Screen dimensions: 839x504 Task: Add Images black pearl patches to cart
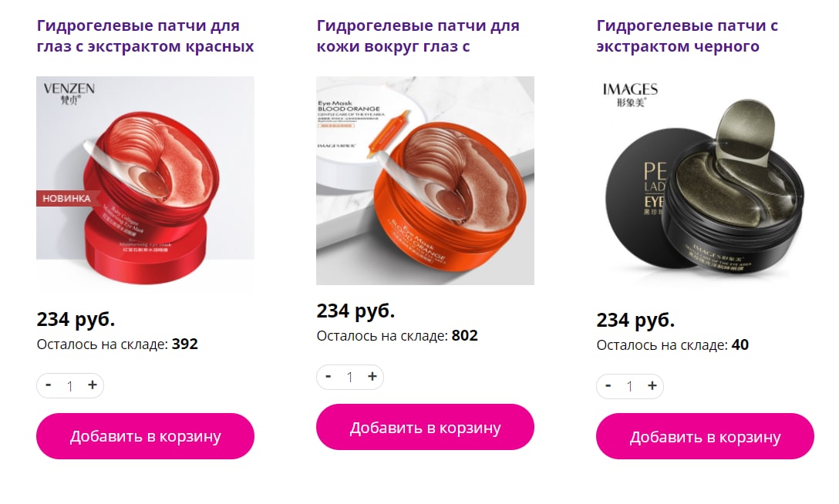click(706, 437)
